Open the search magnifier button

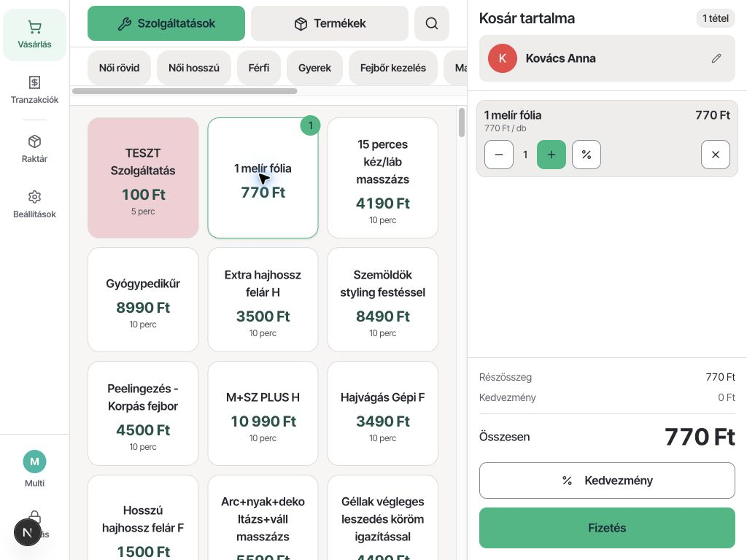pyautogui.click(x=432, y=23)
